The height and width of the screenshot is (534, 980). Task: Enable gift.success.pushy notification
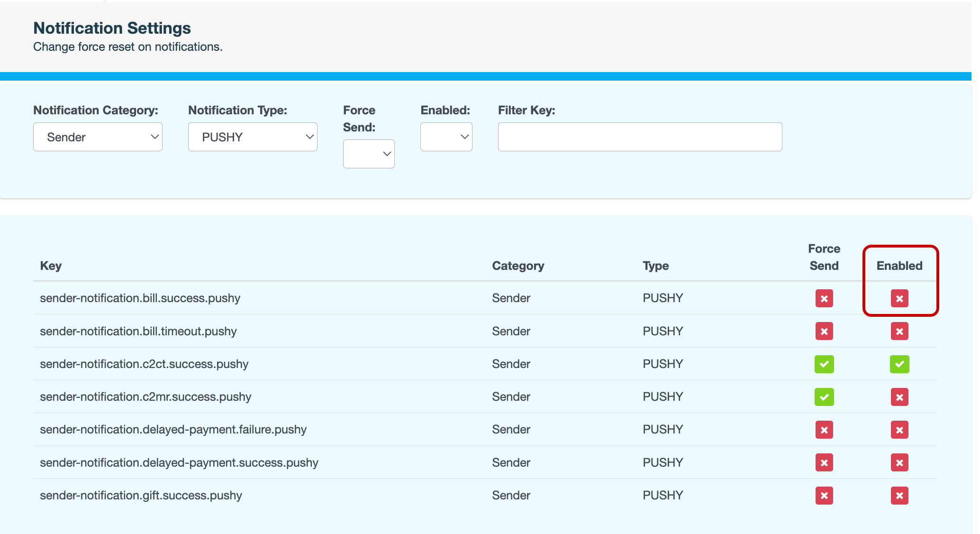point(899,496)
